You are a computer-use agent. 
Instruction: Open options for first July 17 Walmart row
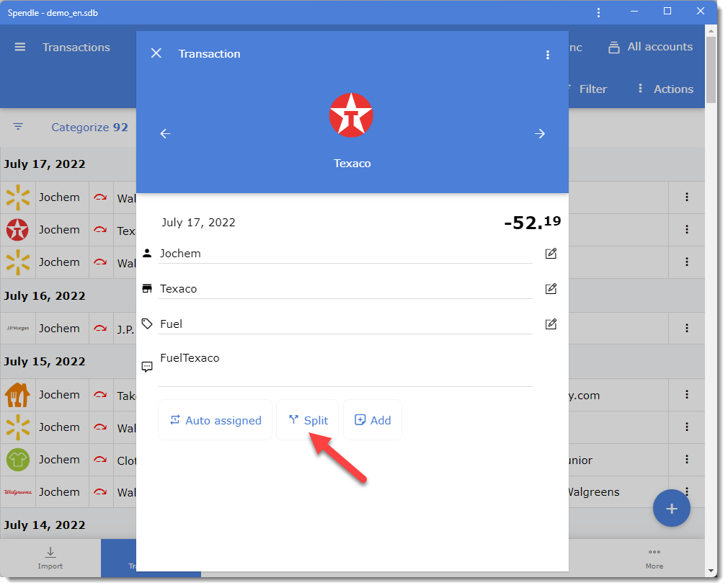pos(687,197)
